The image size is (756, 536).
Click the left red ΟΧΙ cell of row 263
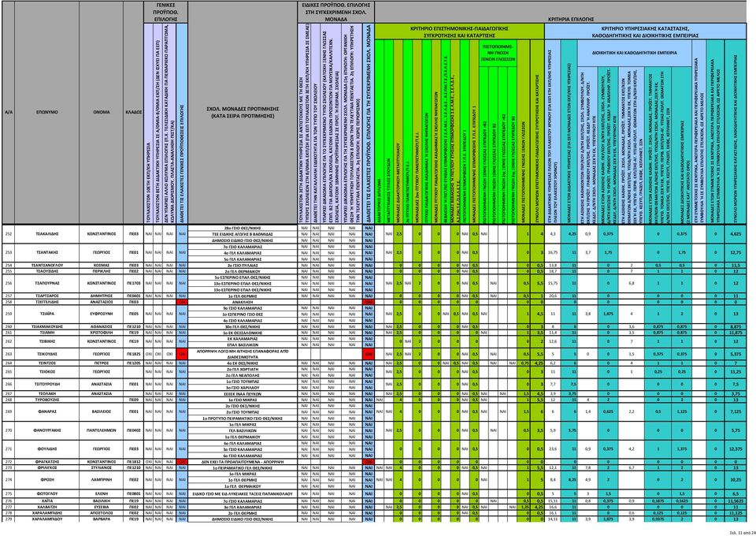(x=182, y=354)
